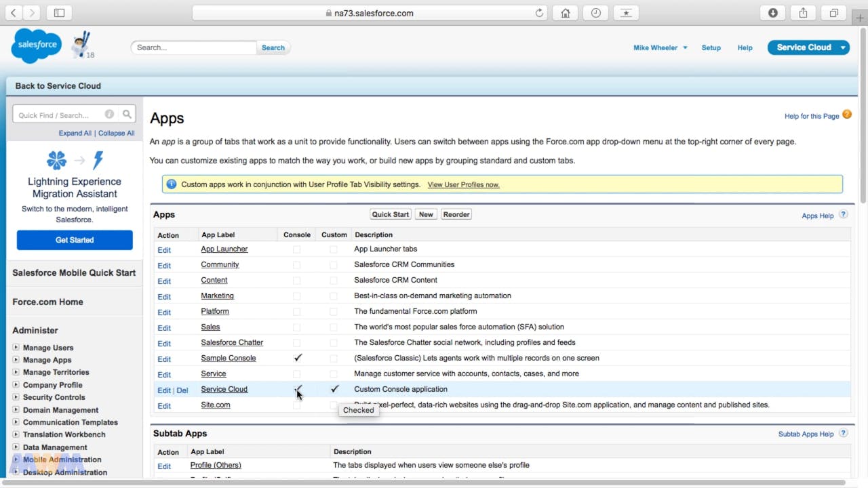Go Back to Service Cloud
Viewport: 868px width, 488px height.
point(58,86)
